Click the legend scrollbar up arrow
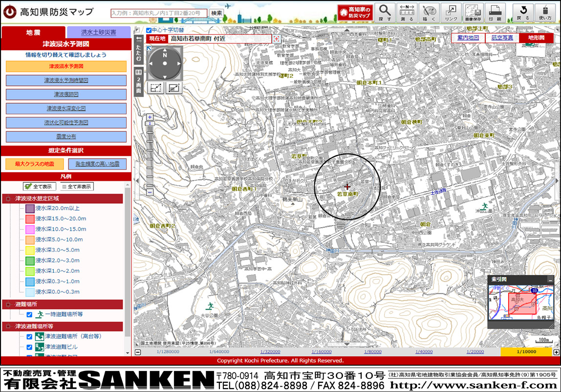 tap(128, 185)
